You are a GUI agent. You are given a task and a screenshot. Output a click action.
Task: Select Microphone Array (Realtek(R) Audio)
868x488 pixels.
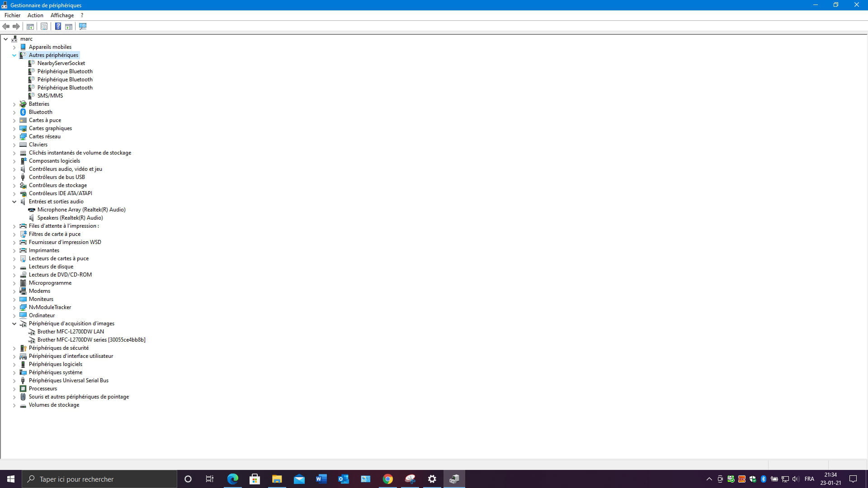81,210
